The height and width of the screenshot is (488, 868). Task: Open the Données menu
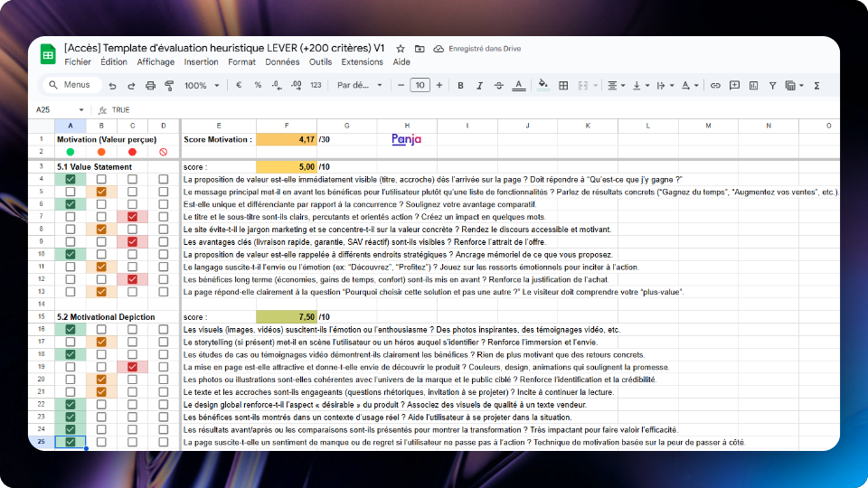click(x=282, y=62)
